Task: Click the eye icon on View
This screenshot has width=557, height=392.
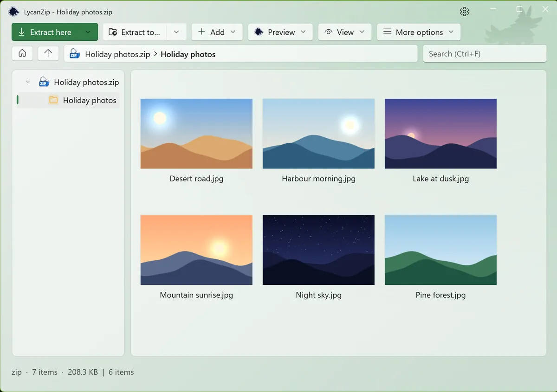Action: point(329,32)
